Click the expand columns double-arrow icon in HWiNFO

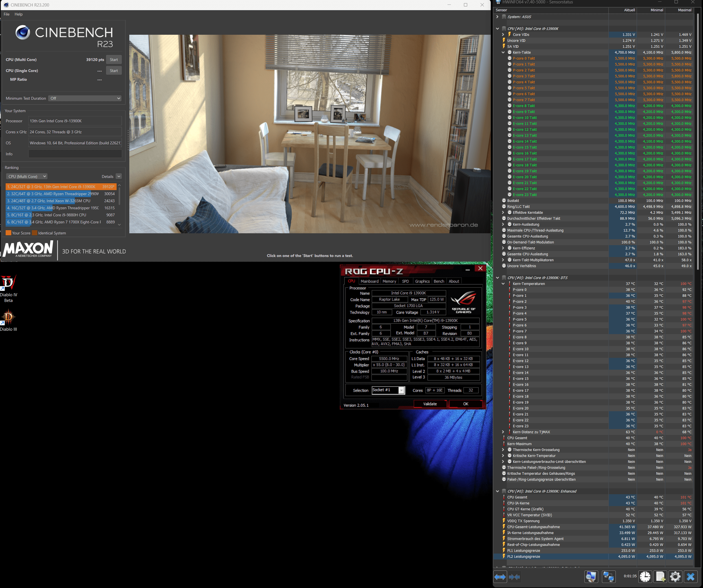coord(500,577)
